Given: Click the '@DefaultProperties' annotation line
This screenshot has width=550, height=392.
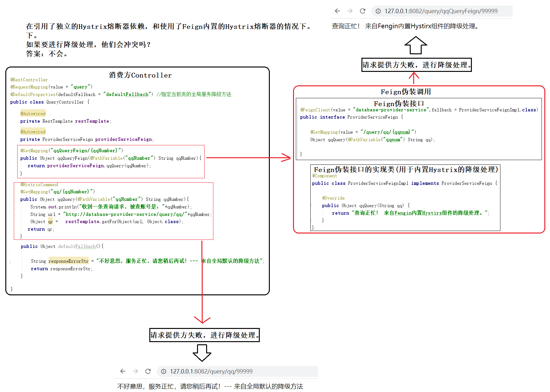Looking at the screenshot, I should 121,94.
